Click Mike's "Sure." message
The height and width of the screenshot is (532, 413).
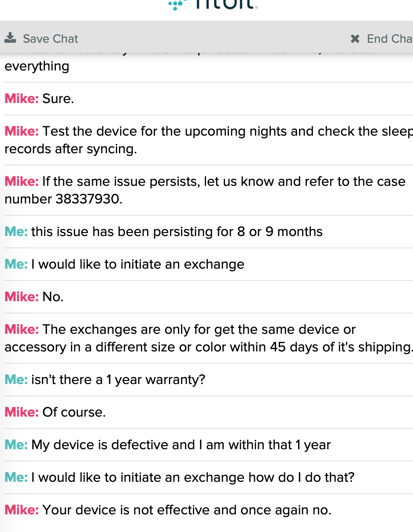pos(58,99)
